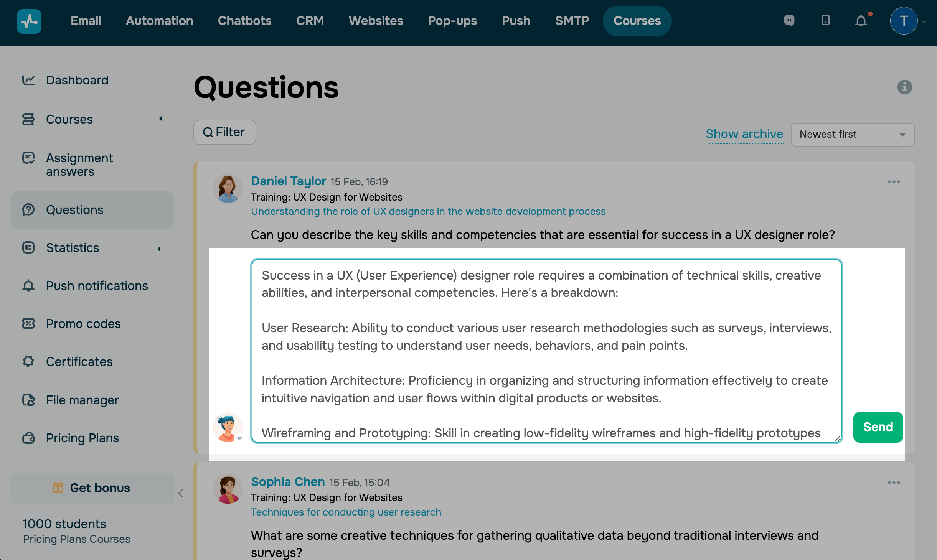Open File manager in sidebar
Image resolution: width=937 pixels, height=560 pixels.
coord(82,400)
